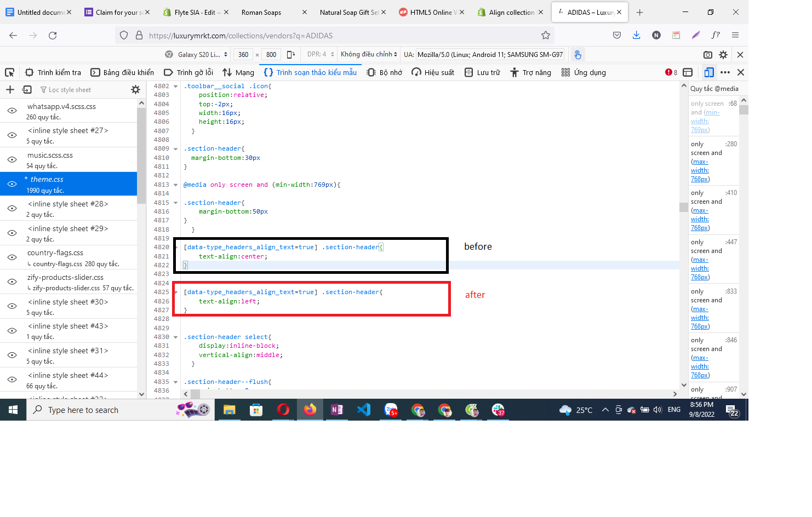
Task: Open the throttling dropdown 'Không điều chỉnh'
Action: pyautogui.click(x=368, y=55)
